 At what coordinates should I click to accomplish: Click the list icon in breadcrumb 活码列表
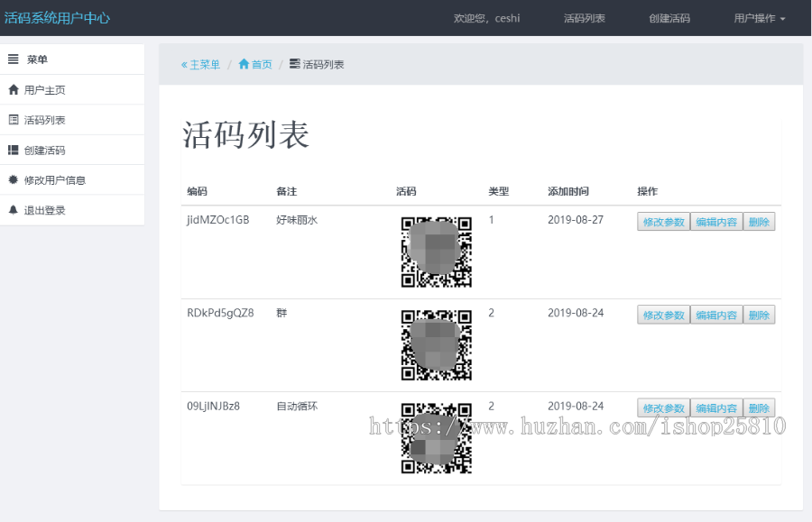(292, 63)
